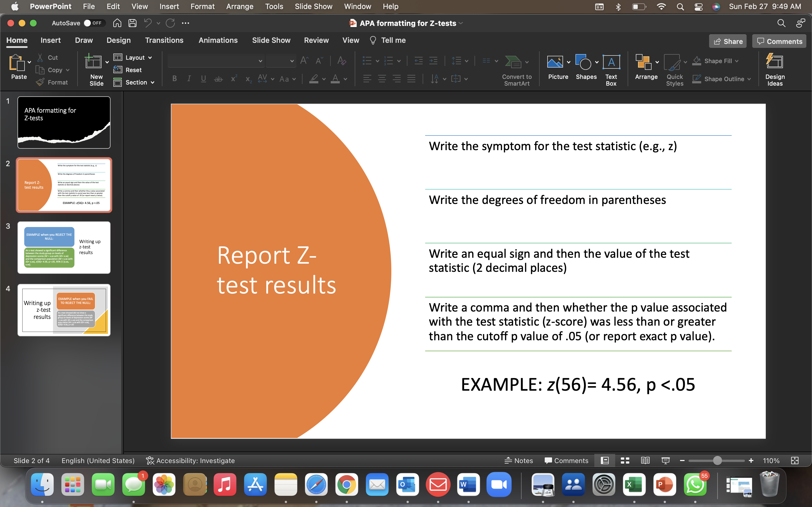Toggle bold formatting
812x507 pixels.
pyautogui.click(x=174, y=79)
